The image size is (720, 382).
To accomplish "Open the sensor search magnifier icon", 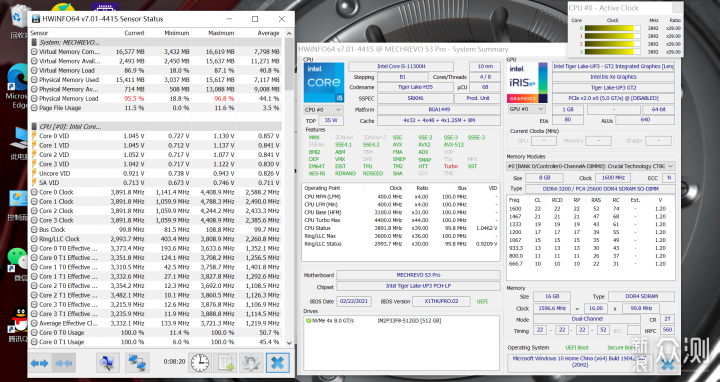I will click(x=108, y=363).
